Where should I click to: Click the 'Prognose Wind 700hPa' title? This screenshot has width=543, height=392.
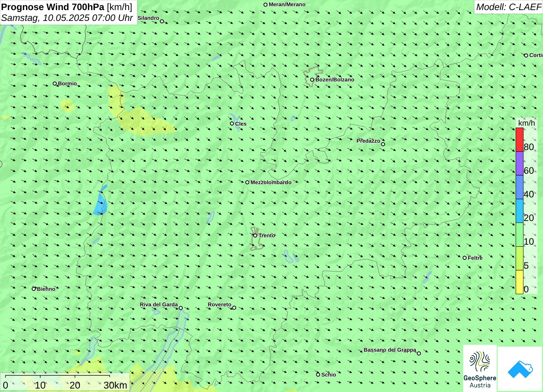[x=53, y=7]
